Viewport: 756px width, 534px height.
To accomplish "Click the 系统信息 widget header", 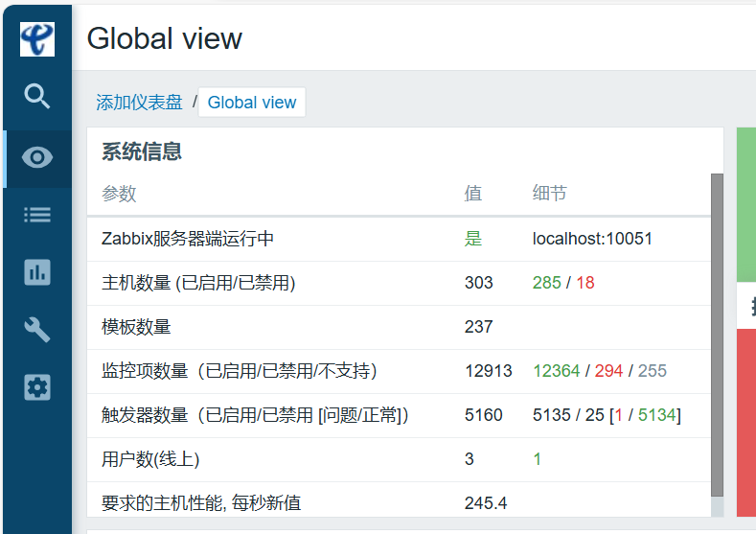I will (x=142, y=151).
